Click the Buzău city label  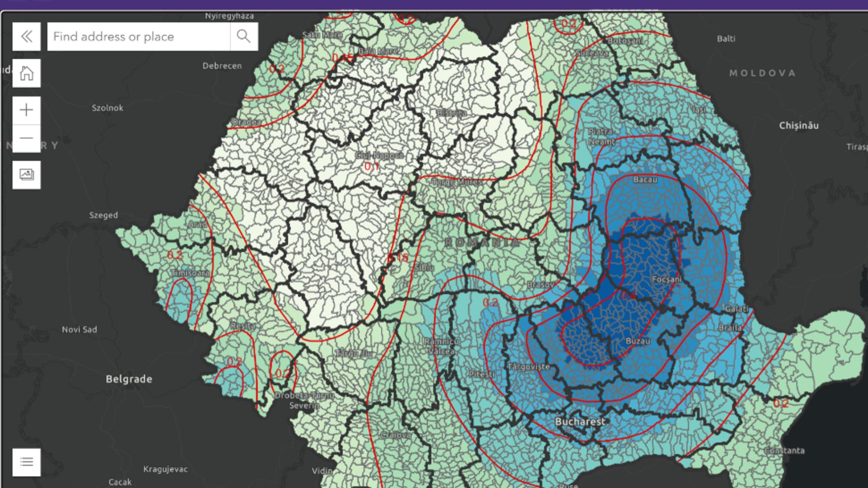[638, 341]
